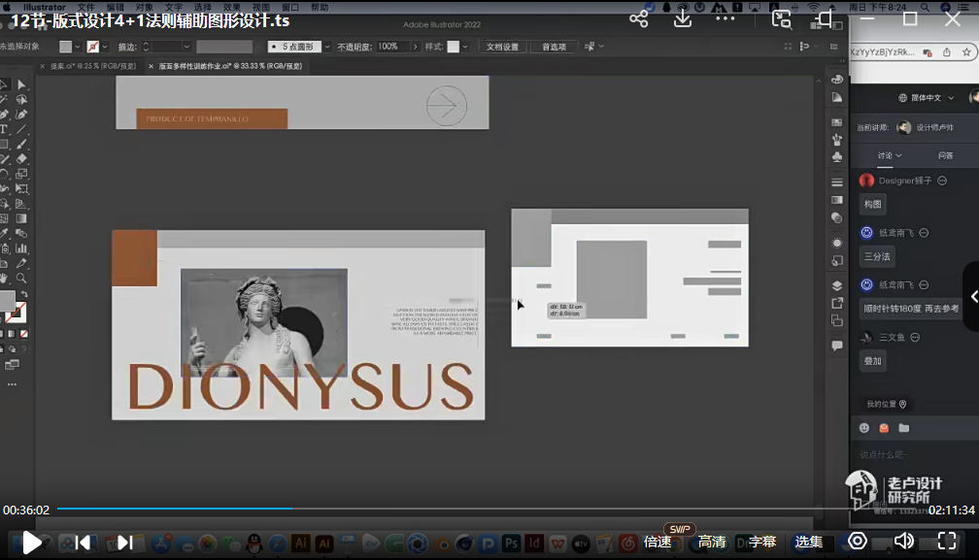Open the 选集 episode list
The image size is (979, 560).
[x=809, y=542]
